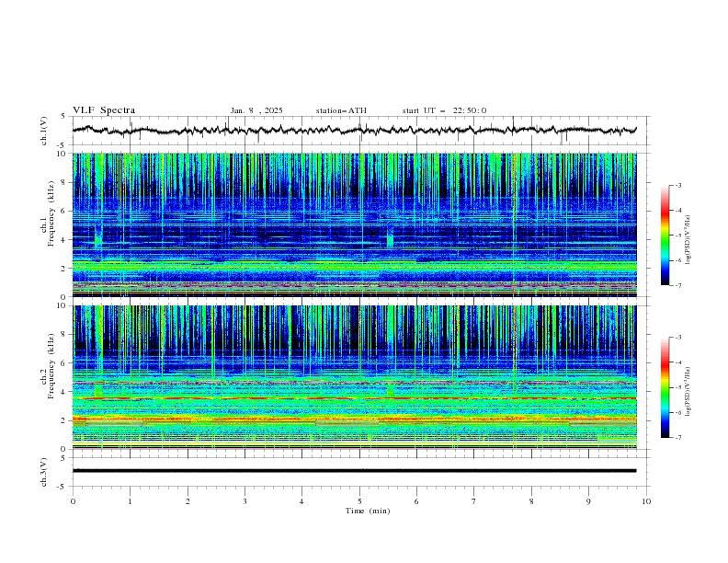Click the 'start UT = 22:50:0' label
The image size is (728, 563).
click(x=444, y=110)
